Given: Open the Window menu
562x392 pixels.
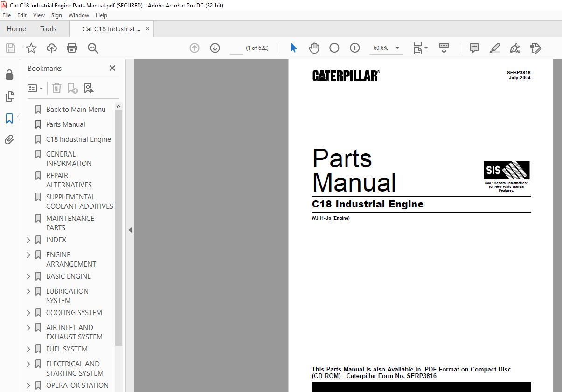Looking at the screenshot, I should (79, 15).
